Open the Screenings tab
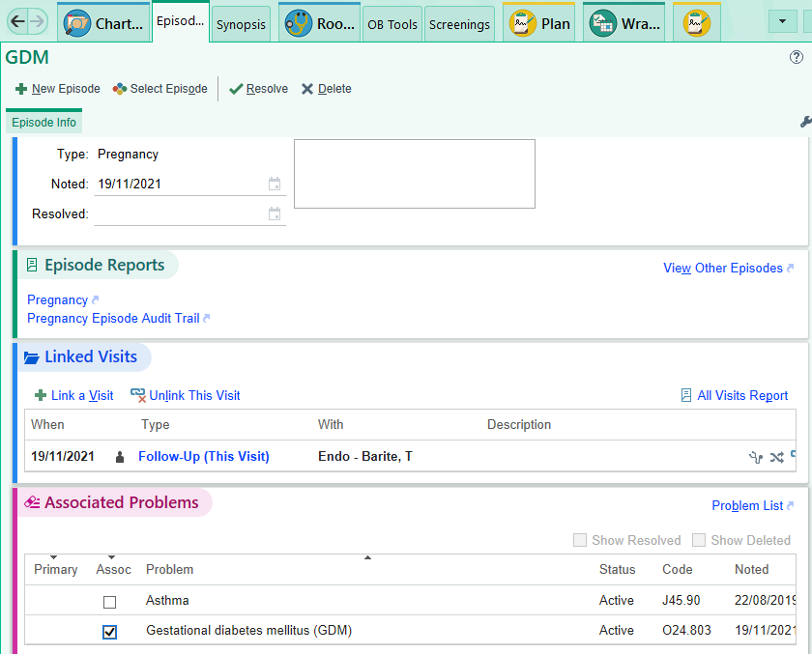 (459, 24)
